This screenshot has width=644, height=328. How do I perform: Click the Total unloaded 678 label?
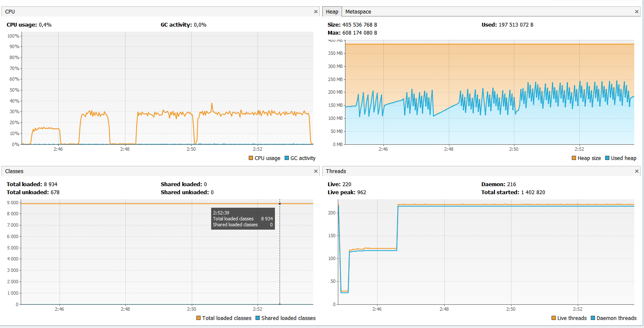pyautogui.click(x=33, y=192)
